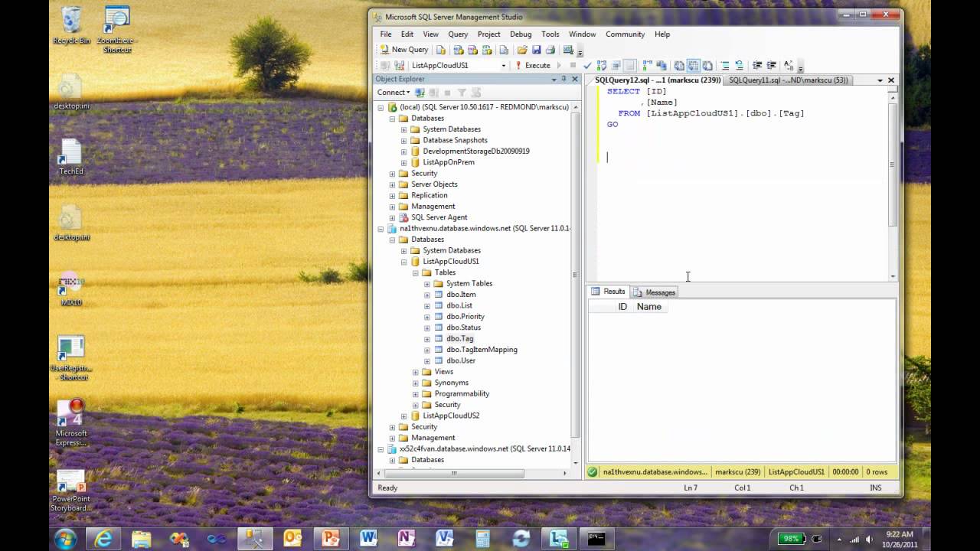Open Word from the taskbar

(x=368, y=538)
